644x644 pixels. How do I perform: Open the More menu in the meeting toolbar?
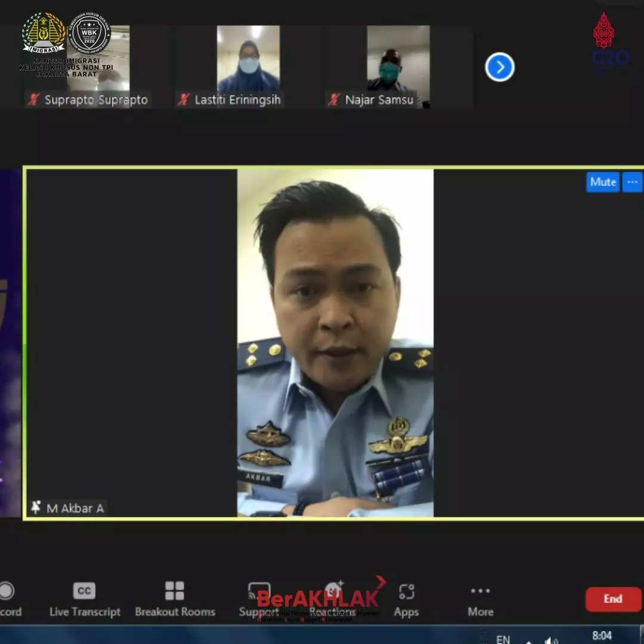coord(480,601)
